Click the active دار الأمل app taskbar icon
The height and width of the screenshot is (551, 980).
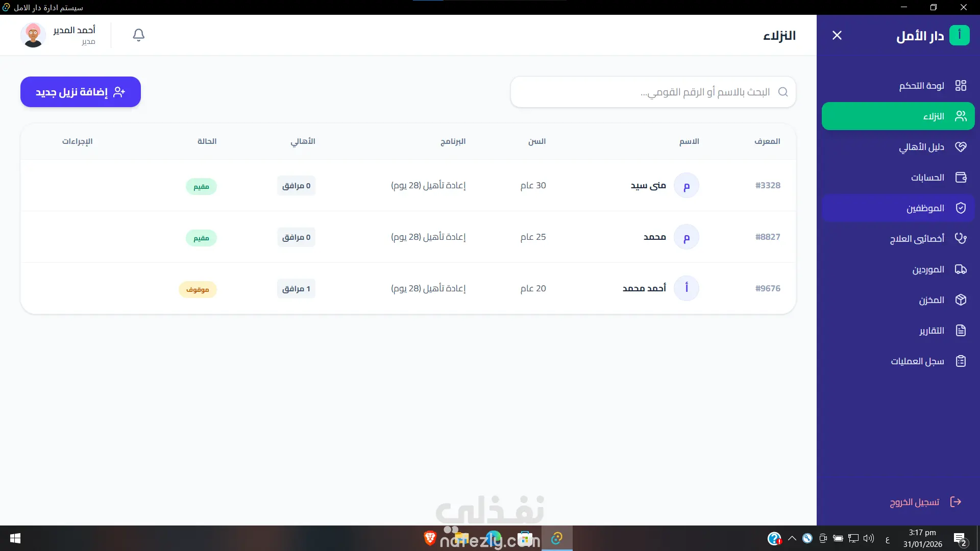pyautogui.click(x=557, y=538)
